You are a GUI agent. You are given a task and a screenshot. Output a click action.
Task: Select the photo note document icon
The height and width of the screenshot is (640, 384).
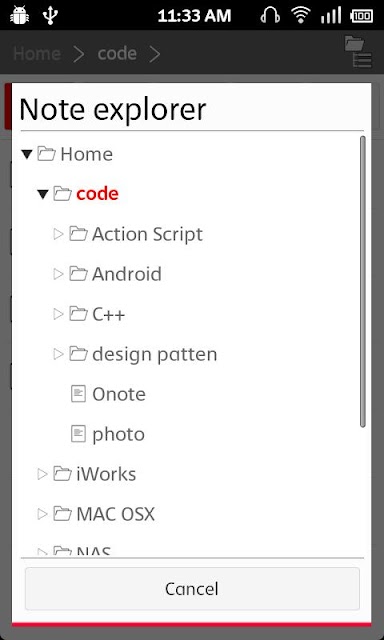[78, 434]
